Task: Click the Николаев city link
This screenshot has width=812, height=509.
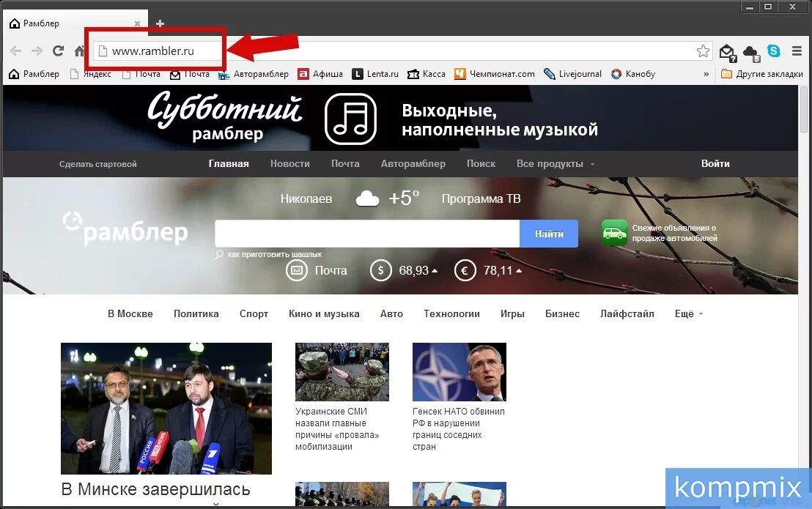Action: coord(306,198)
